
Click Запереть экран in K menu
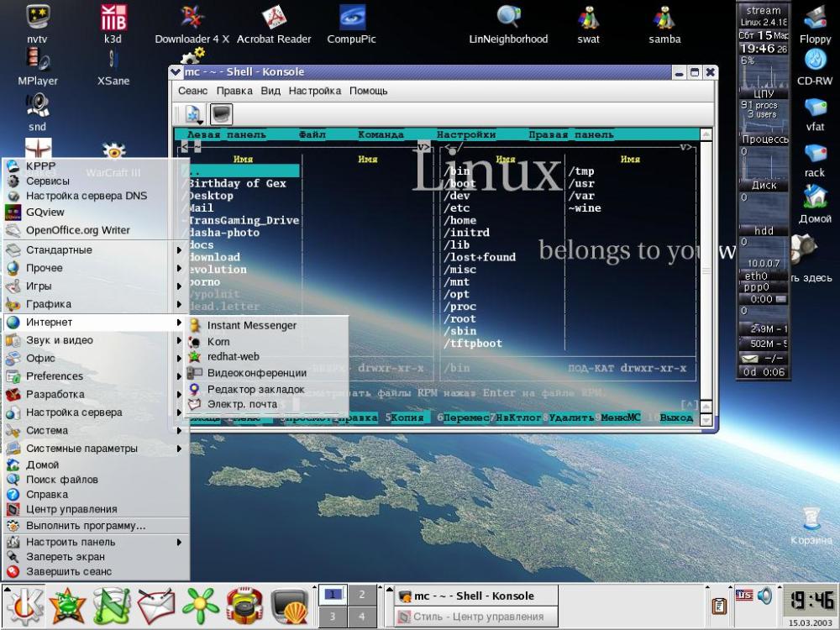click(x=95, y=557)
